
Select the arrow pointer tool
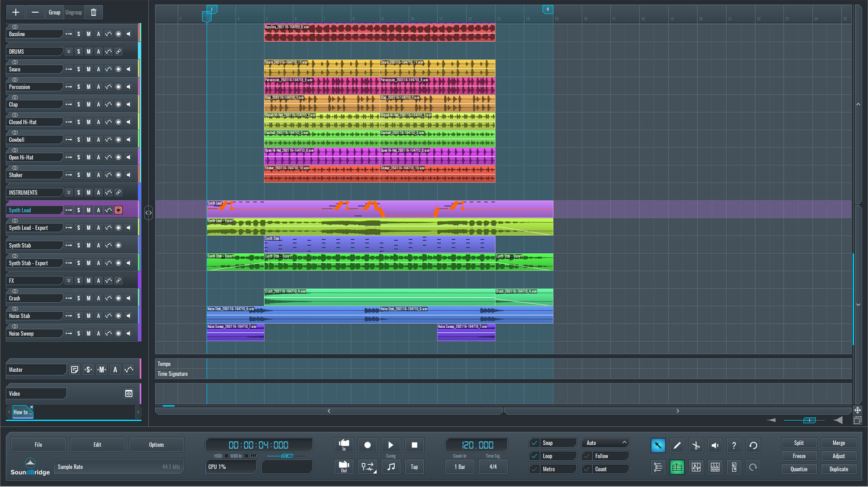click(658, 445)
